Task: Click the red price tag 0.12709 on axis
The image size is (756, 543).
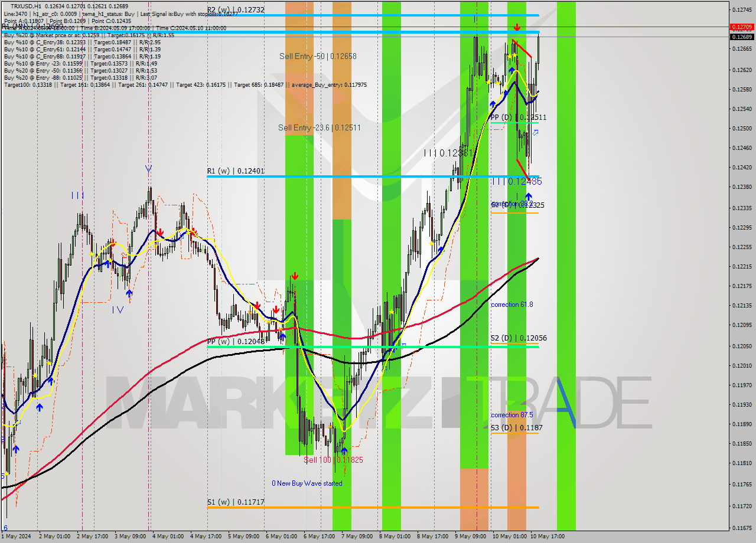Action: click(x=742, y=27)
